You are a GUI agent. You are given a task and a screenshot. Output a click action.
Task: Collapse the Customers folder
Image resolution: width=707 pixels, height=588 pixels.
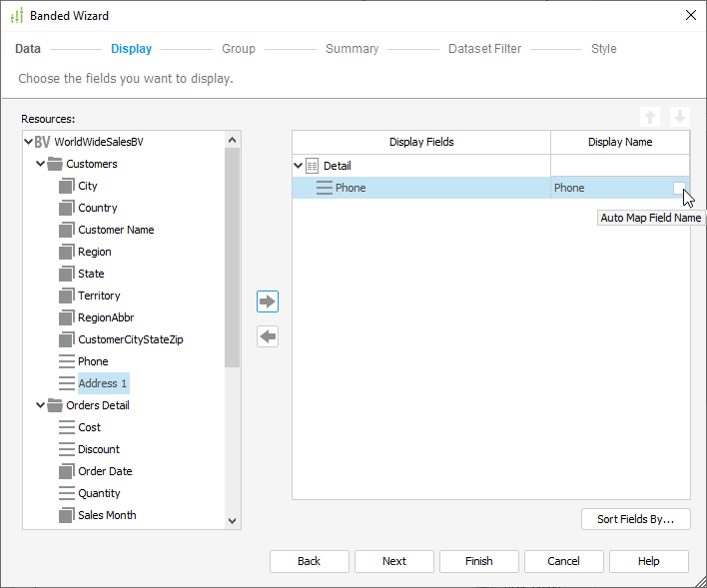coord(41,164)
